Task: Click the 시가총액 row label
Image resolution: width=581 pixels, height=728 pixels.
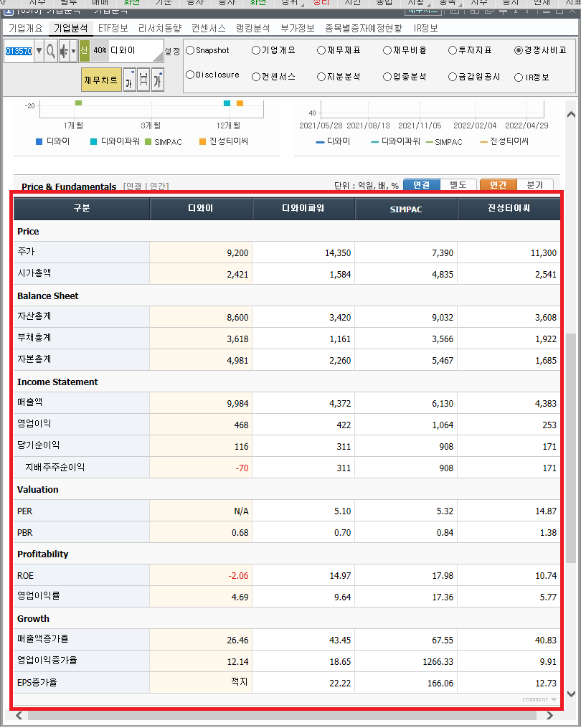Action: (34, 273)
